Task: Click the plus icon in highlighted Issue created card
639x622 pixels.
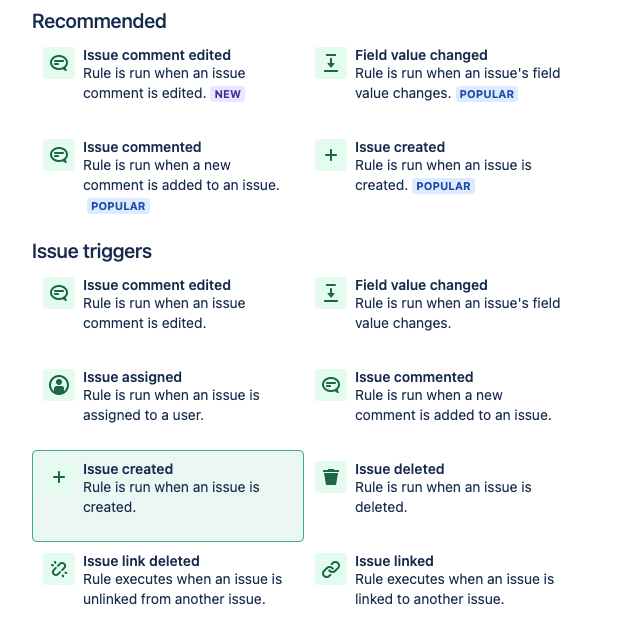Action: pos(59,477)
